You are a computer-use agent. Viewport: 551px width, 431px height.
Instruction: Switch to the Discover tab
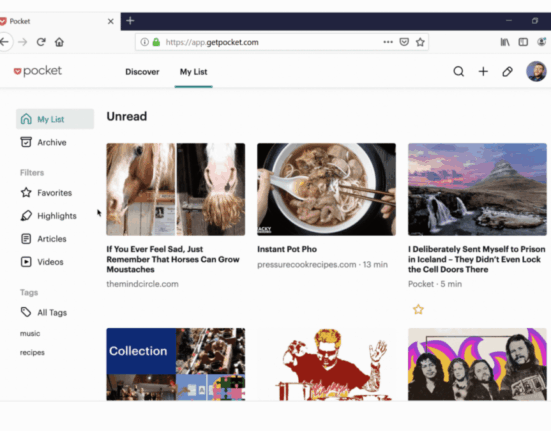142,72
